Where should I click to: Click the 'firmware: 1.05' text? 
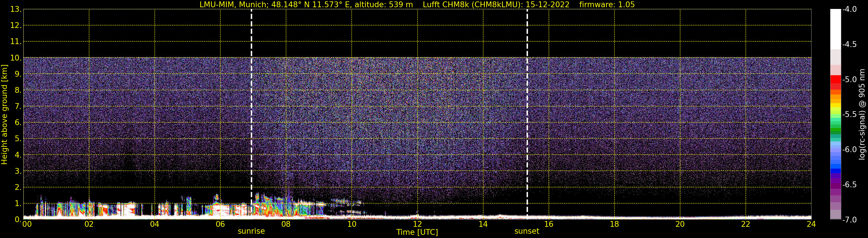(607, 5)
